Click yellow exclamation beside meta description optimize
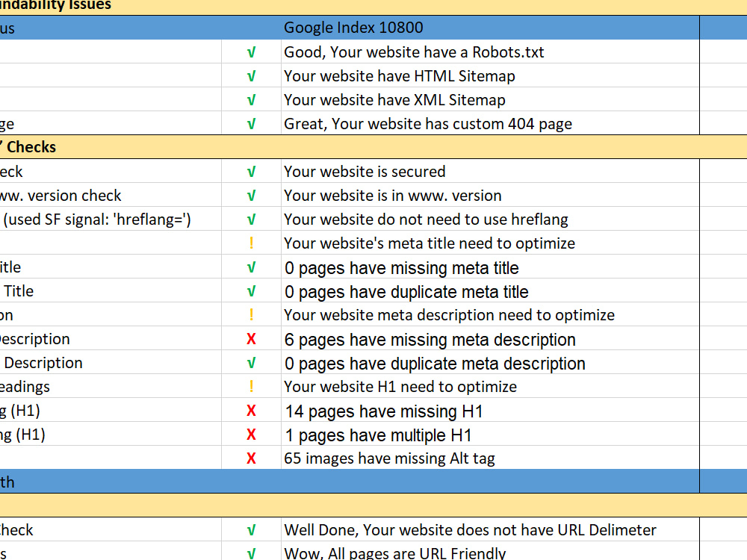Image resolution: width=747 pixels, height=560 pixels. click(251, 315)
